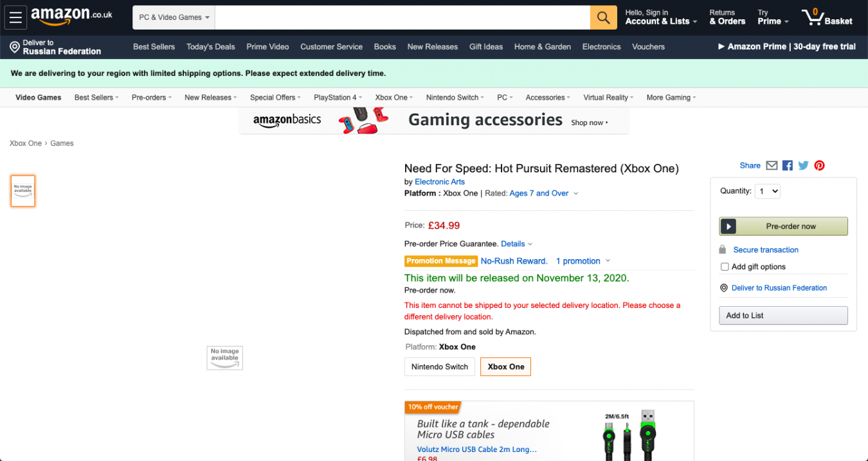Screen dimensions: 868x461
Task: Pin product on Pinterest
Action: pos(819,165)
